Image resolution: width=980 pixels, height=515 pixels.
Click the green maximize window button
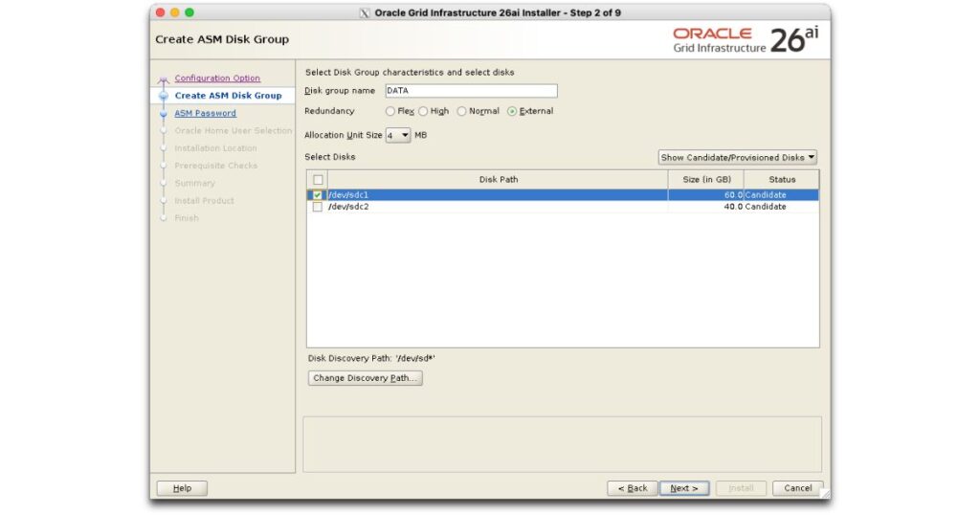(x=189, y=12)
